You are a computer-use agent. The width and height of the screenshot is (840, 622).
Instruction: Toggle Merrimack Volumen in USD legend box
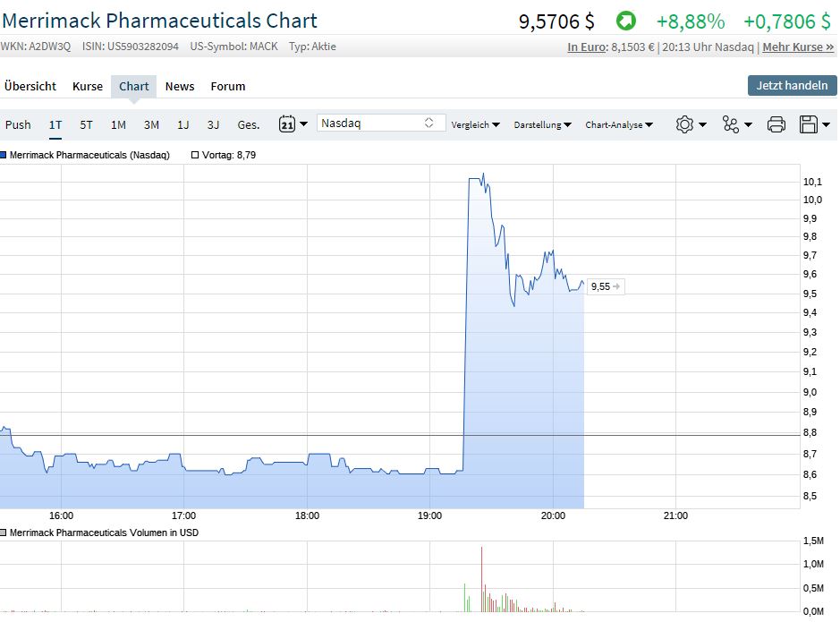(x=4, y=533)
